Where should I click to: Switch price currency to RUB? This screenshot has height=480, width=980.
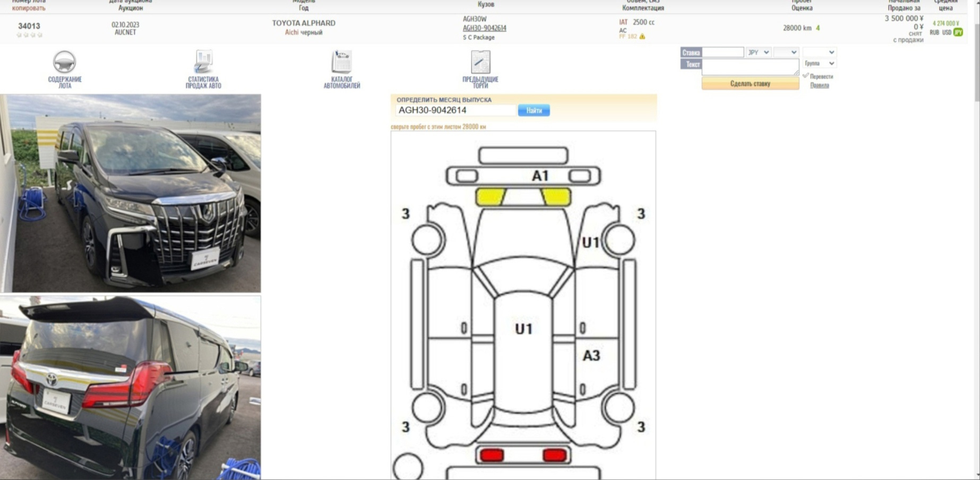pyautogui.click(x=934, y=32)
